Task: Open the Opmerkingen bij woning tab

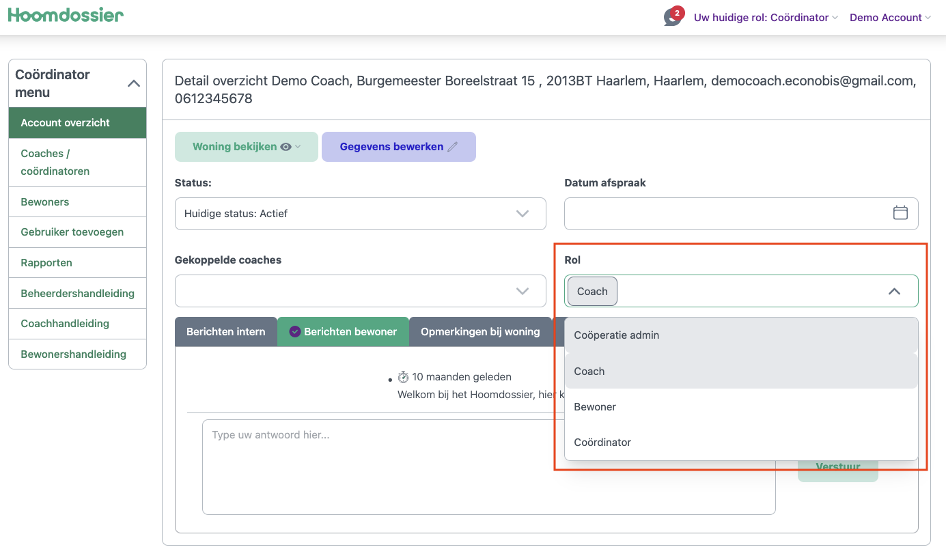Action: pos(480,332)
